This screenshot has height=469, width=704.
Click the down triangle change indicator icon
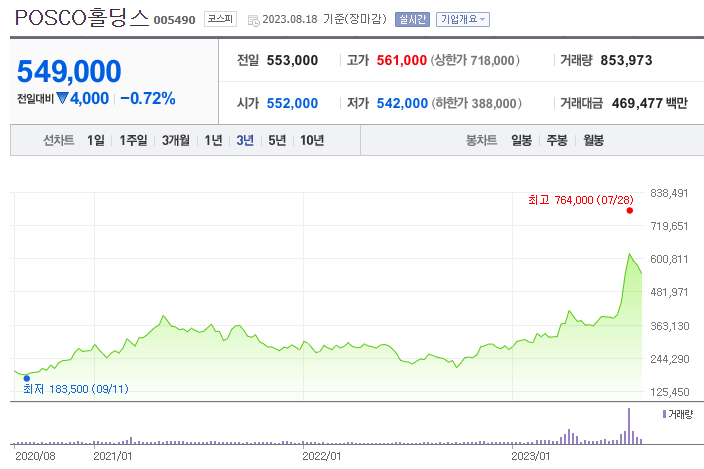[x=62, y=98]
